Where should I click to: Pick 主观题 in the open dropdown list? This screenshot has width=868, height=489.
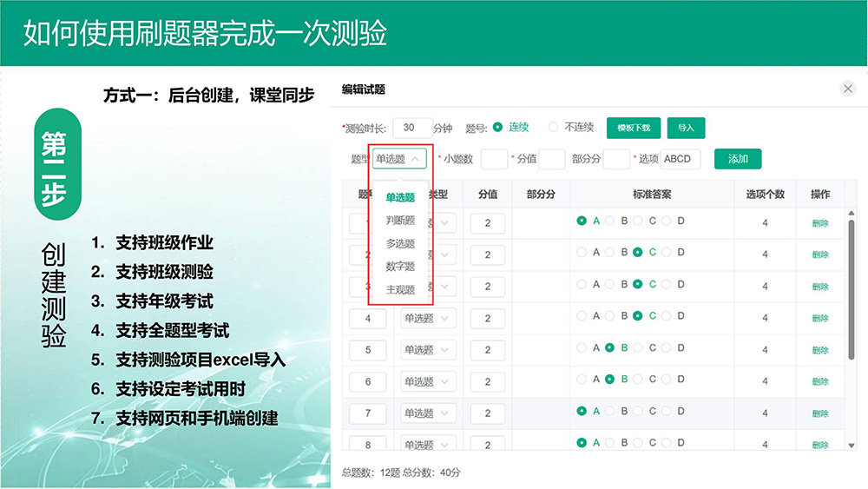[x=400, y=290]
